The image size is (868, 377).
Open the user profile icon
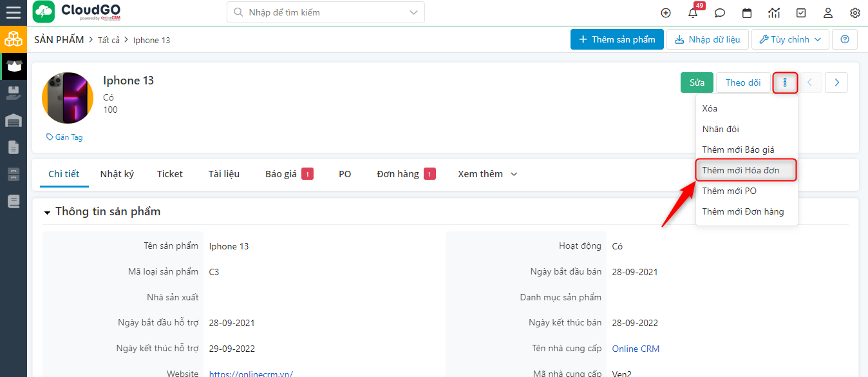(828, 13)
